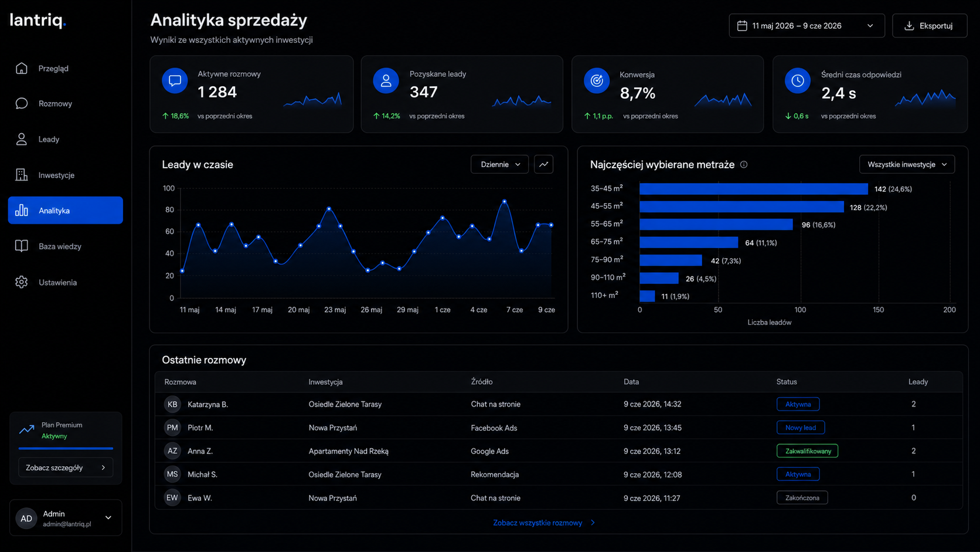Click the Aktywne rozmowy chat icon
This screenshot has height=552, width=980.
[175, 81]
